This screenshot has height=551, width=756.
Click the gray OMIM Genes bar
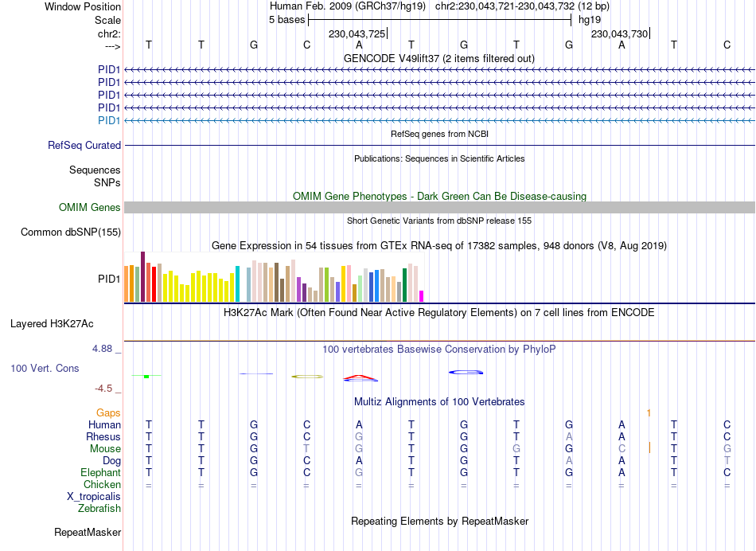point(439,208)
